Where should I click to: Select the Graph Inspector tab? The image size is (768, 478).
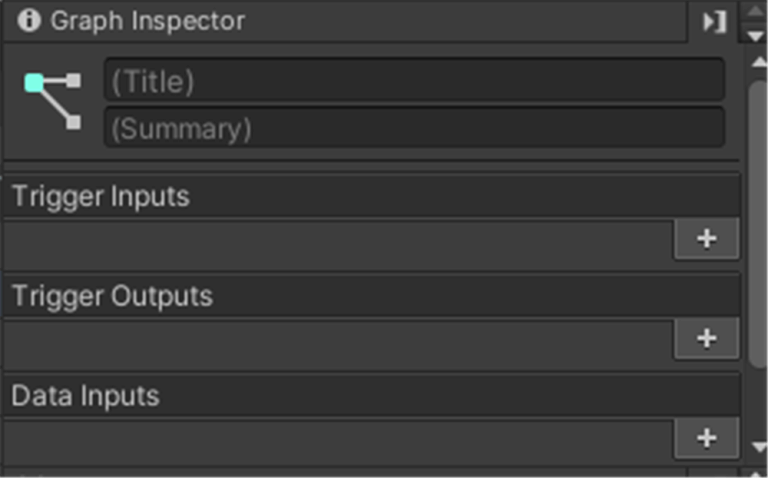(x=146, y=20)
